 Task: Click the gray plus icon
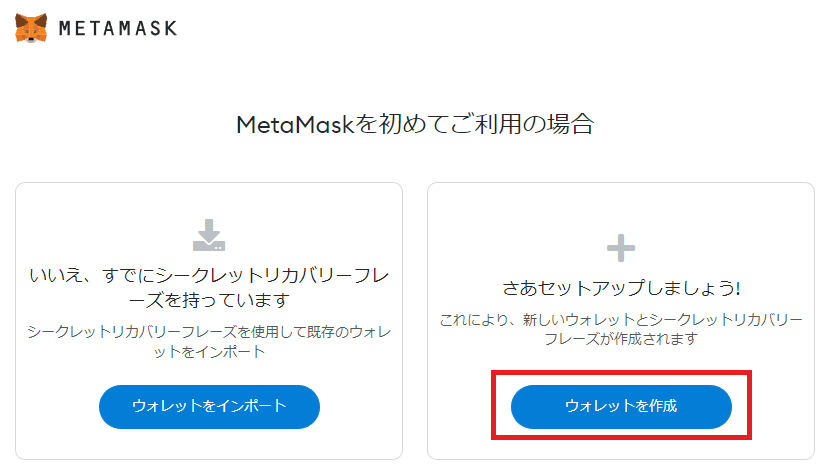click(x=621, y=248)
